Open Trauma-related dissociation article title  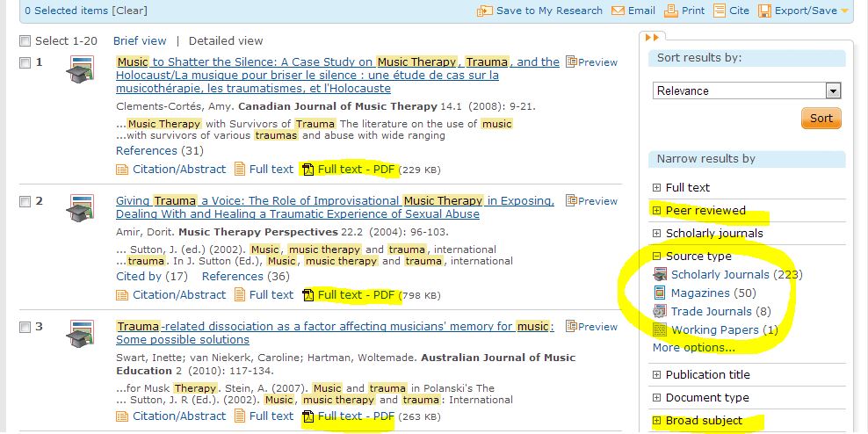pyautogui.click(x=335, y=333)
